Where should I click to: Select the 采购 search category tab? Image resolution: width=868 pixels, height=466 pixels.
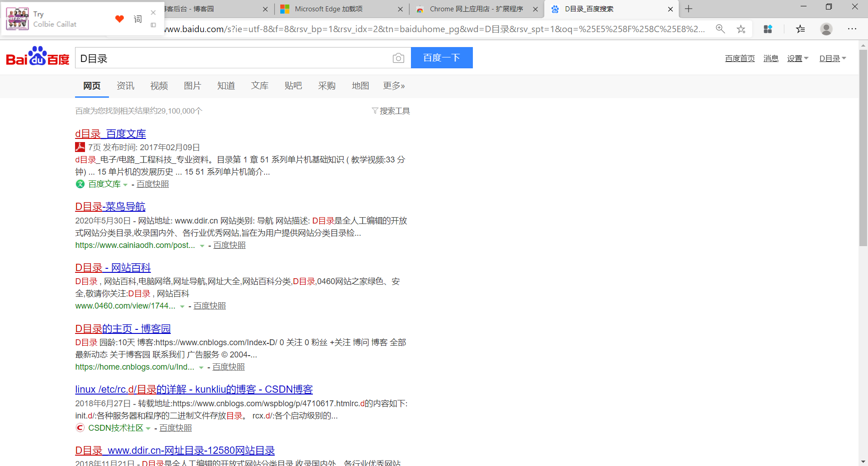pos(327,86)
